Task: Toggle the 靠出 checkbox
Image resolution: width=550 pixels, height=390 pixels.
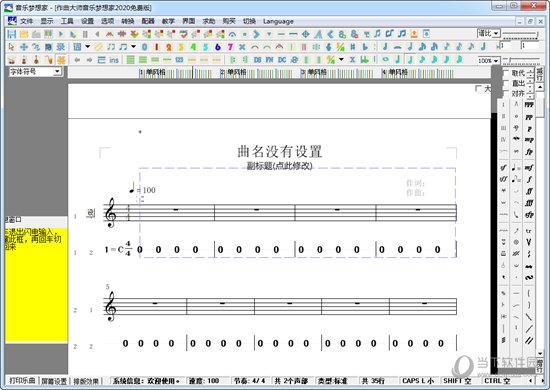Action: pyautogui.click(x=506, y=83)
